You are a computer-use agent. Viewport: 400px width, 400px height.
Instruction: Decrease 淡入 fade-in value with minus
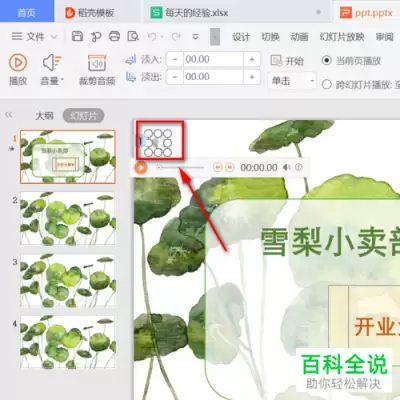(x=175, y=60)
